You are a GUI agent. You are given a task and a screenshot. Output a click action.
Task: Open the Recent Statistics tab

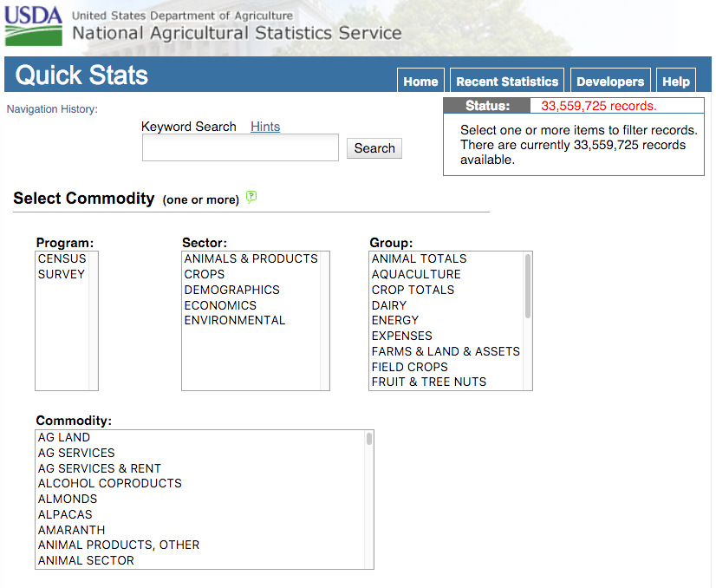[507, 81]
